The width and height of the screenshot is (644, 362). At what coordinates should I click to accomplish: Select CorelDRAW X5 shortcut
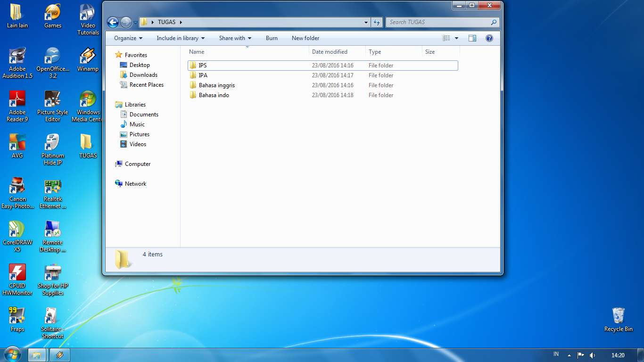click(17, 236)
